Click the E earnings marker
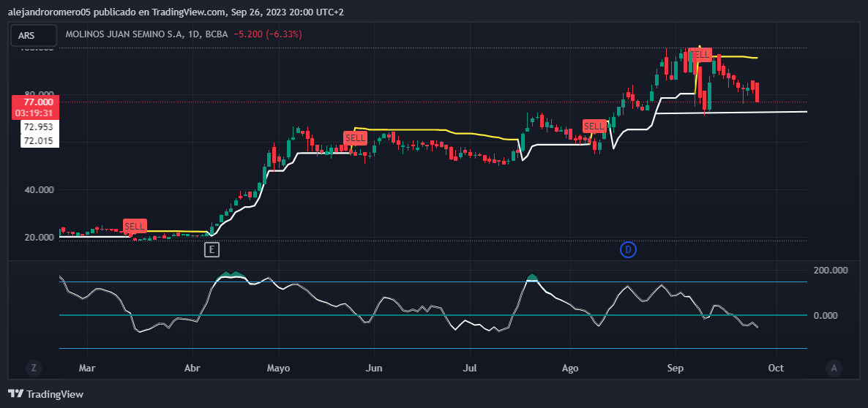The width and height of the screenshot is (868, 408). click(x=212, y=250)
